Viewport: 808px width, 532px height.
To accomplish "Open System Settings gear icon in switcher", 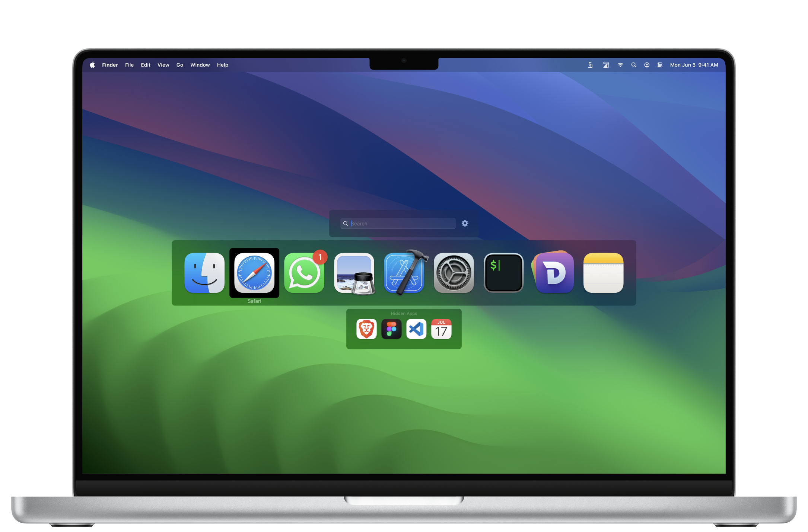I will [454, 273].
